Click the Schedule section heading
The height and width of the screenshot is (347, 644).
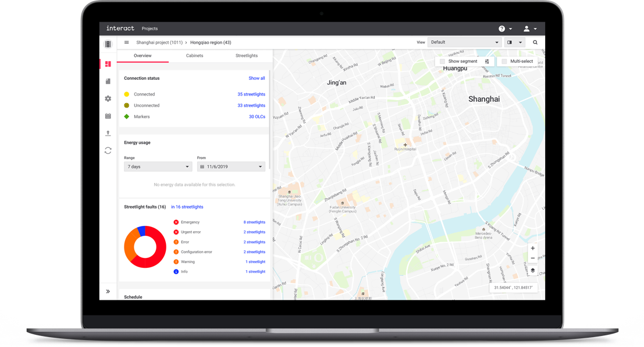click(x=133, y=297)
